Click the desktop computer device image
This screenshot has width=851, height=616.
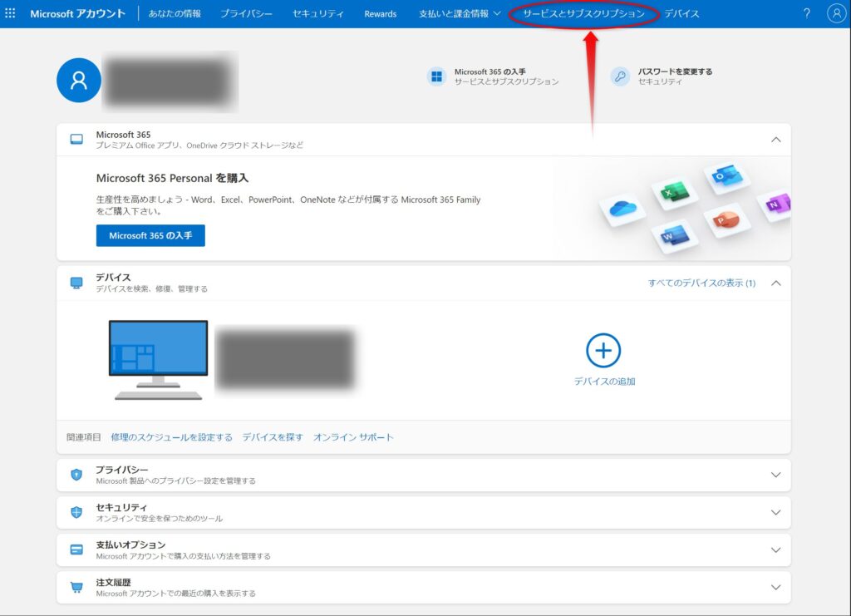158,359
